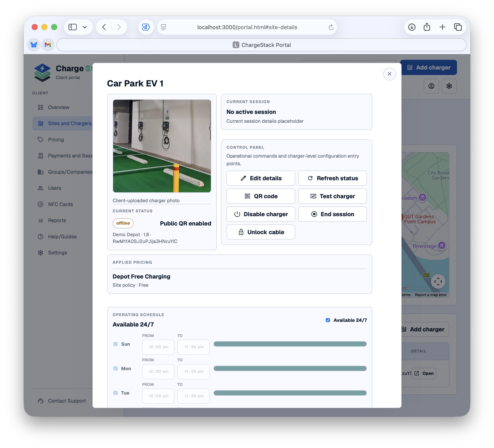The width and height of the screenshot is (494, 448).
Task: Open the user account icon
Action: click(x=431, y=86)
